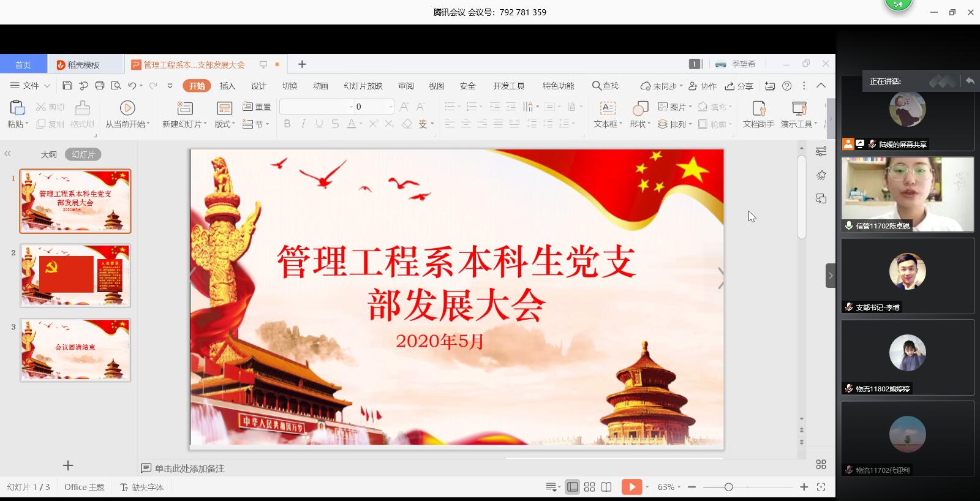Select slide 2 thumbnail in panel

[x=75, y=275]
